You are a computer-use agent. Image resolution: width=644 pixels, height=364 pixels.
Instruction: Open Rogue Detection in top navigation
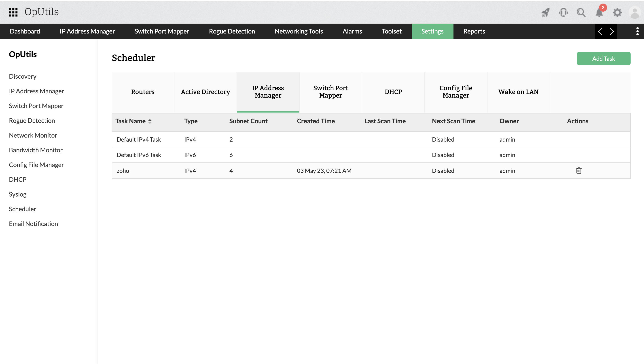[x=232, y=31]
